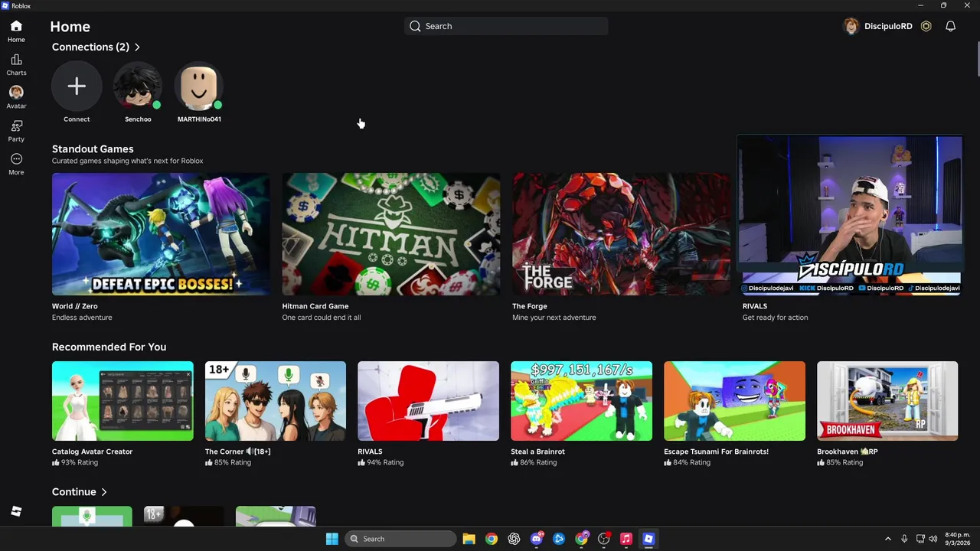Open Senchoo's connection avatar
The image size is (980, 551).
tap(138, 86)
